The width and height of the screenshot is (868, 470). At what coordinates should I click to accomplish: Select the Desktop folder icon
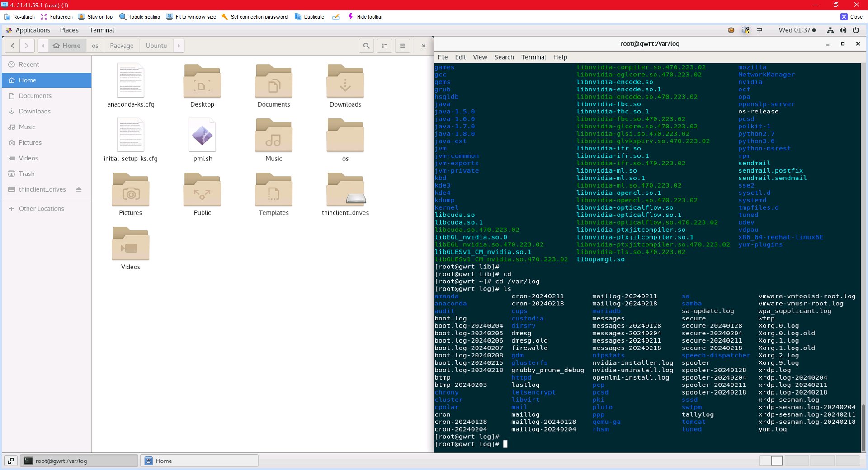[202, 81]
